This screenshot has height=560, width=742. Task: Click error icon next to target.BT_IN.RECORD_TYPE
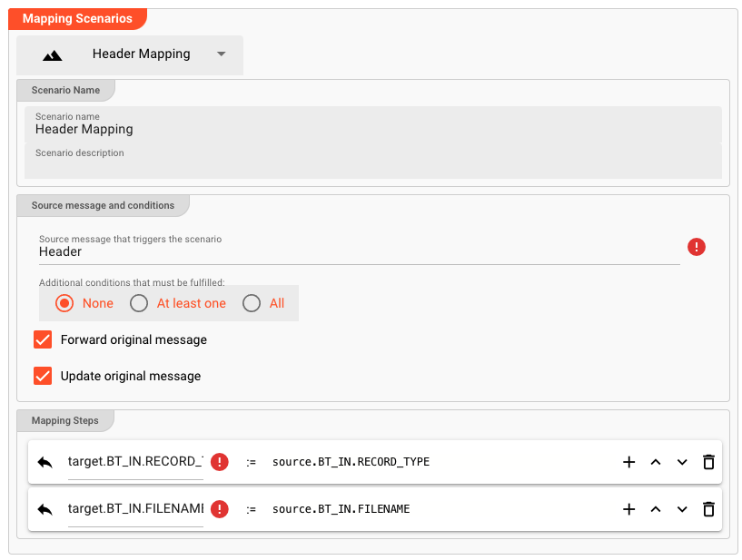[x=220, y=462]
